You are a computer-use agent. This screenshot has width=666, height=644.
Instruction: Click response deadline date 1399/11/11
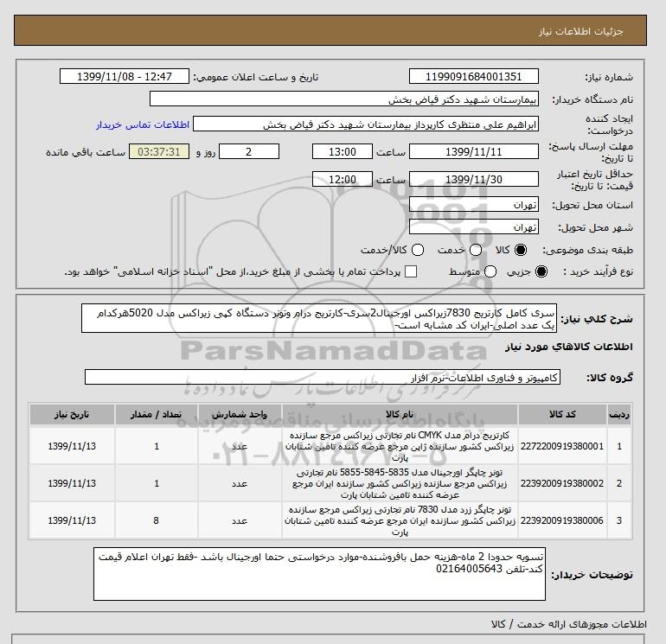coord(474,151)
